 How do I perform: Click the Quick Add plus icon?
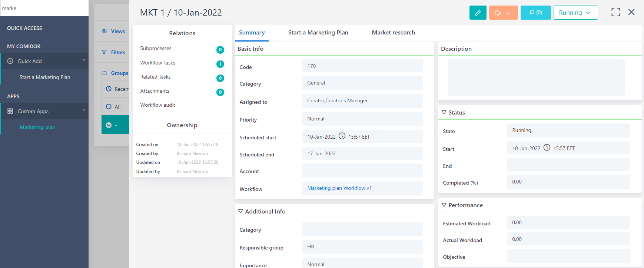[x=10, y=61]
